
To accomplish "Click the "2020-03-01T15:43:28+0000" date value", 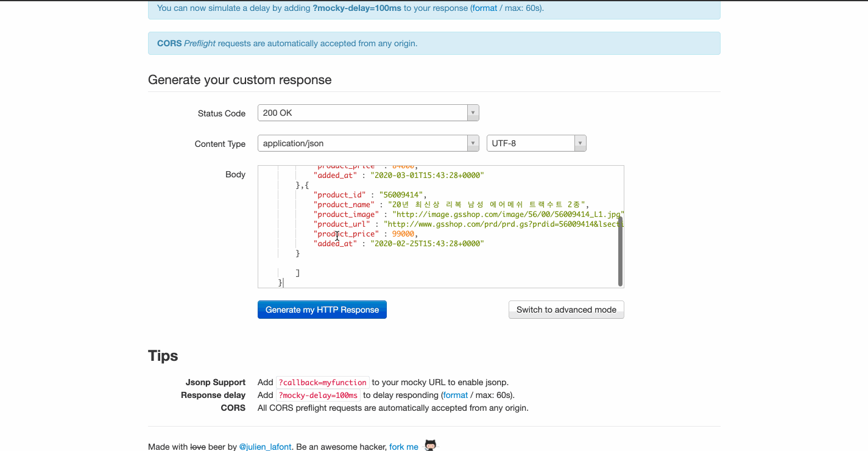I will (427, 175).
